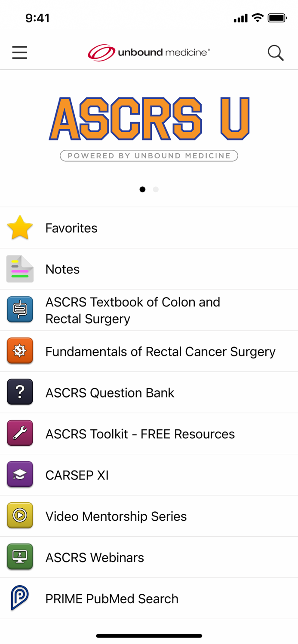Select the PRIME PubMed Search pin icon
This screenshot has height=644, width=298.
tap(19, 598)
